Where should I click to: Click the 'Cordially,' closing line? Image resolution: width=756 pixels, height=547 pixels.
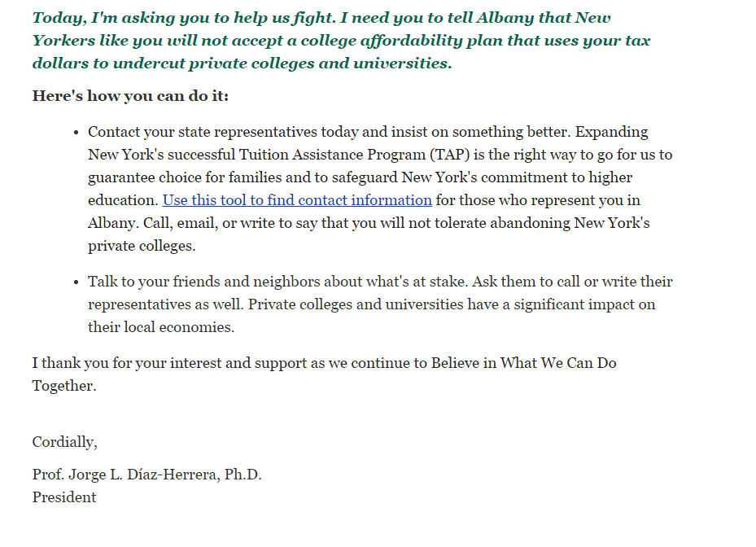click(64, 442)
